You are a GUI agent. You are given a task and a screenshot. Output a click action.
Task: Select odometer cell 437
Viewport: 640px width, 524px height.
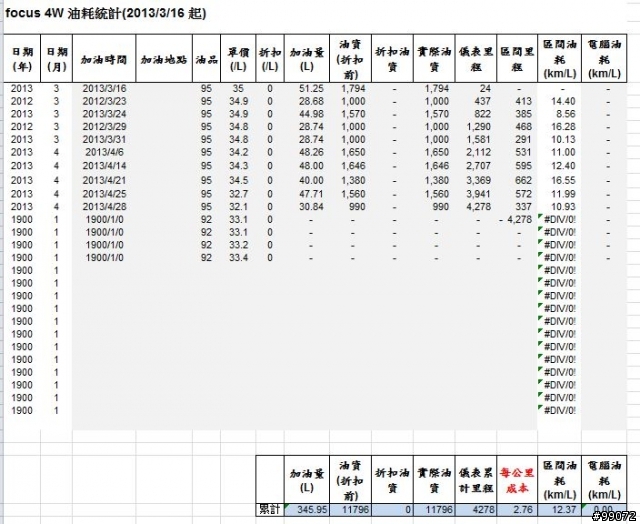(482, 101)
